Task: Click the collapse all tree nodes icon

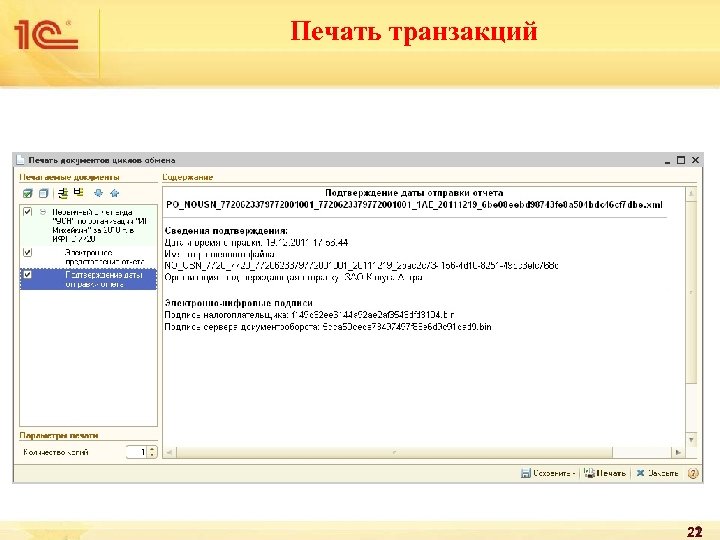Action: pyautogui.click(x=79, y=192)
